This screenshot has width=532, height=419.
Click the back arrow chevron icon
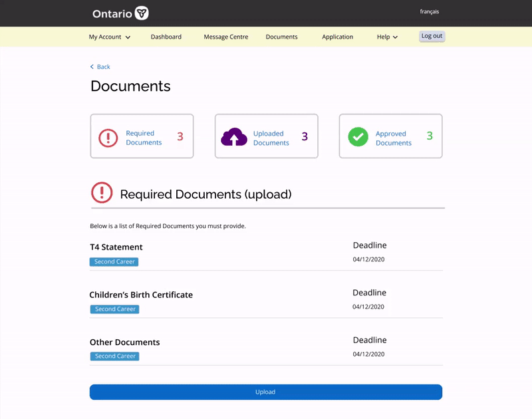point(92,67)
